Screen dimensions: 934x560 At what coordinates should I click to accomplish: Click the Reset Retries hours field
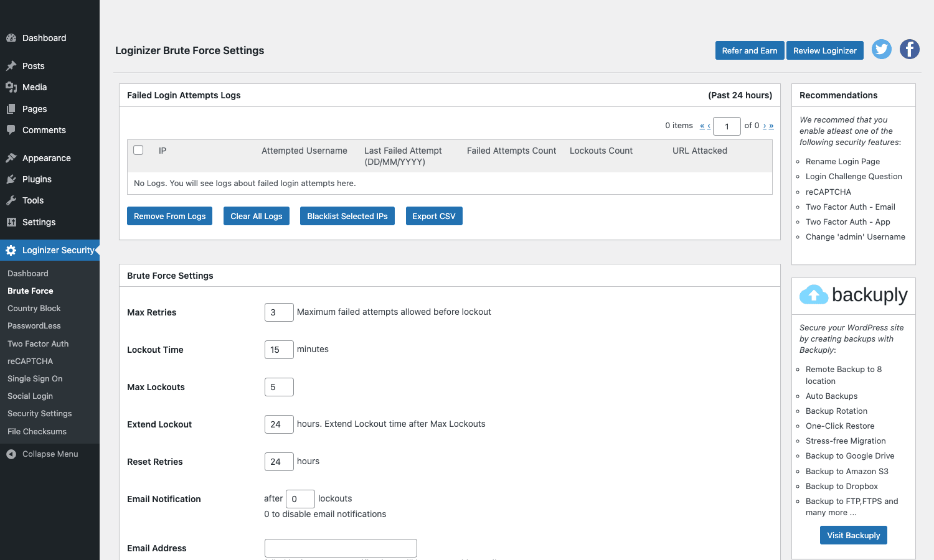click(279, 462)
